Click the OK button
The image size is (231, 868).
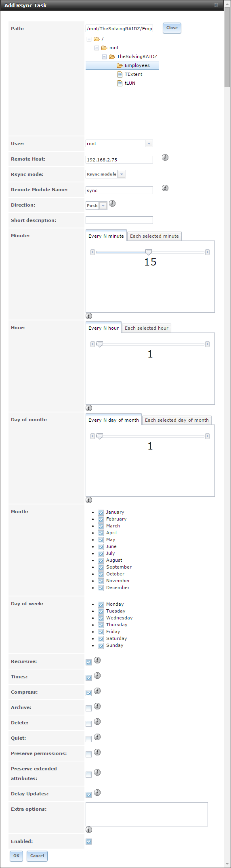pos(16,855)
